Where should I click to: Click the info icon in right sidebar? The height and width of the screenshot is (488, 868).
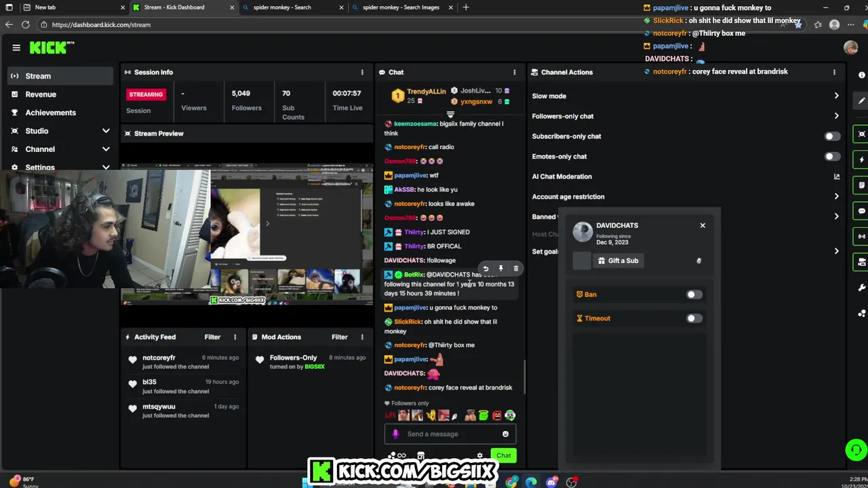pos(862,75)
